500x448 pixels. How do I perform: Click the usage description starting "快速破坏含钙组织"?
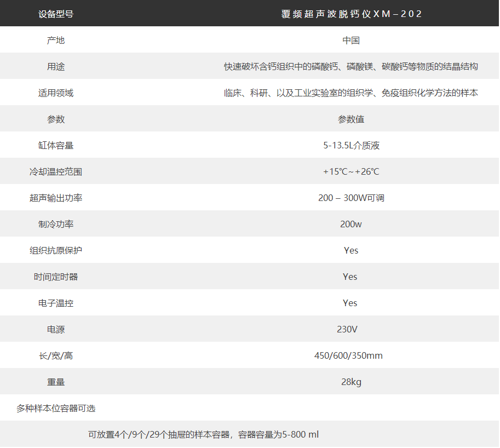tap(350, 67)
